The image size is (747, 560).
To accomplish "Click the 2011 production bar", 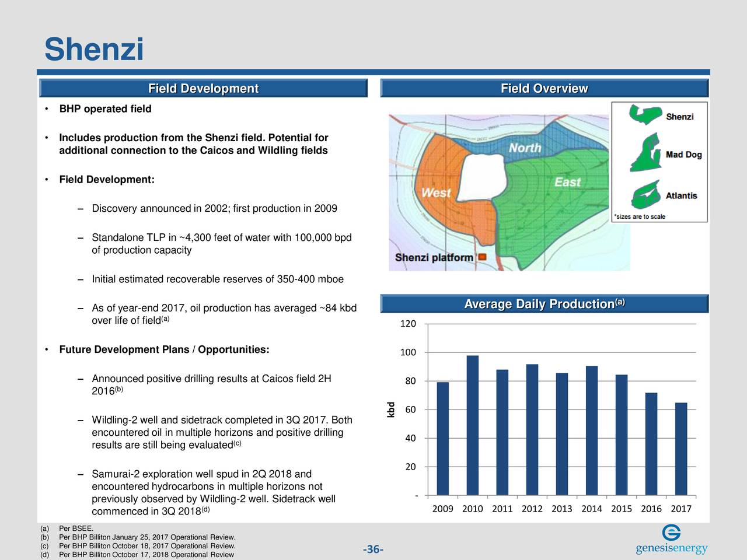I will coord(502,432).
